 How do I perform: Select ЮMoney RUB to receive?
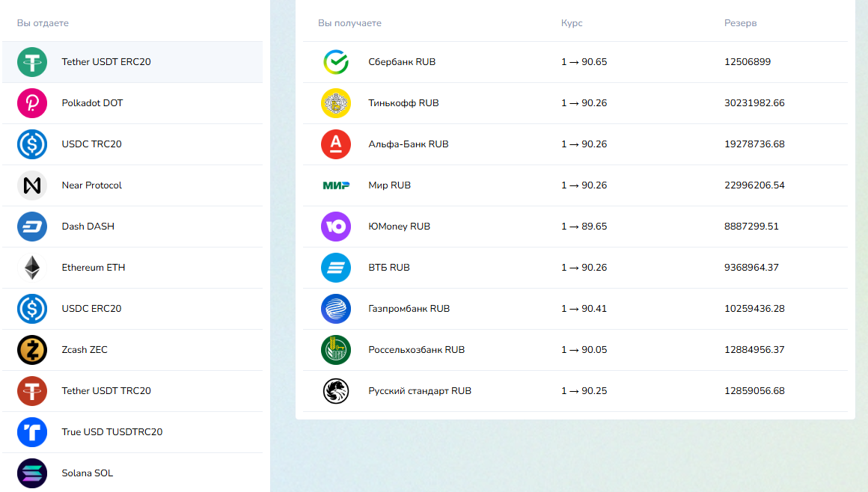[x=575, y=227]
